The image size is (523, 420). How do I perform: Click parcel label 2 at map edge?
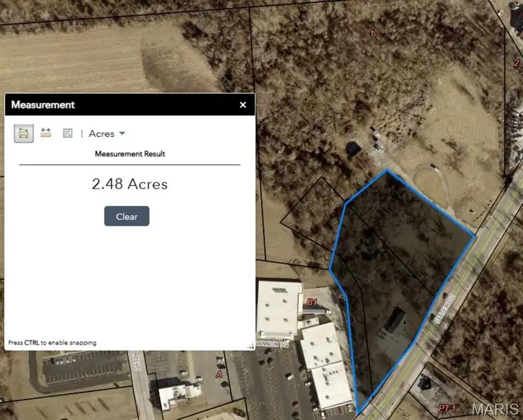point(516,63)
